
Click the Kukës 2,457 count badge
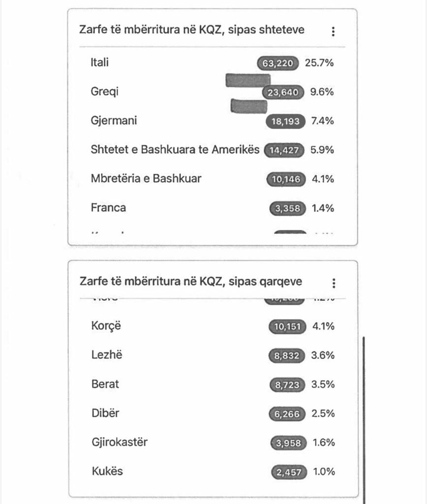click(288, 472)
